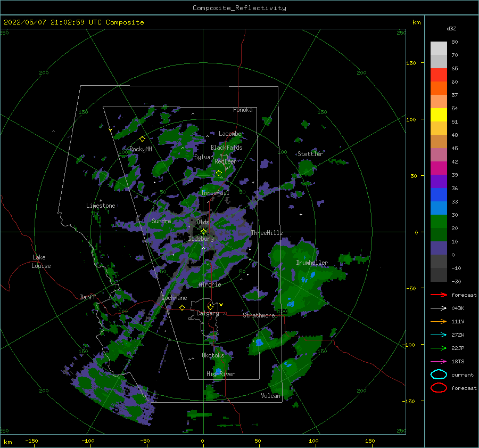Click the RedDeer city label
This screenshot has height=448, width=479.
[226, 161]
